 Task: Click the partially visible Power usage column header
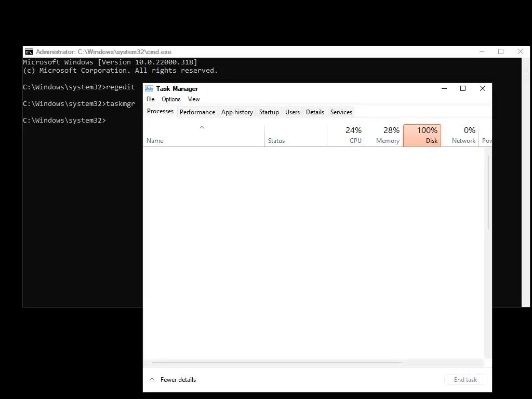coord(486,136)
